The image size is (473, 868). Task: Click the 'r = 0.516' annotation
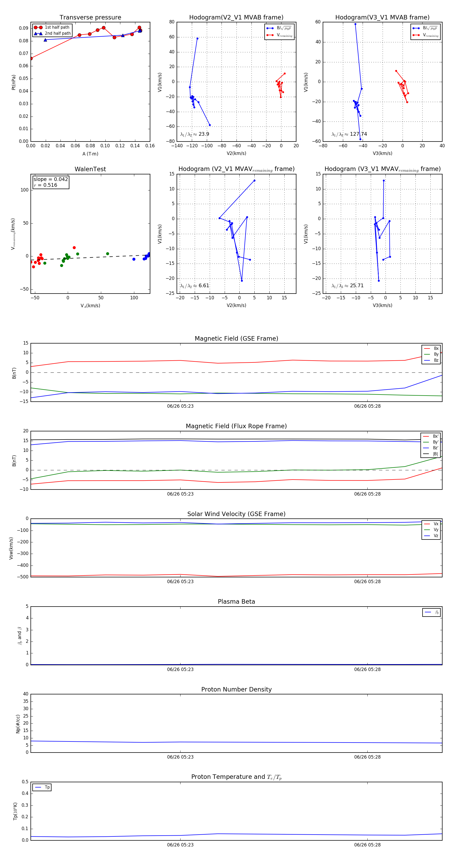tap(45, 185)
